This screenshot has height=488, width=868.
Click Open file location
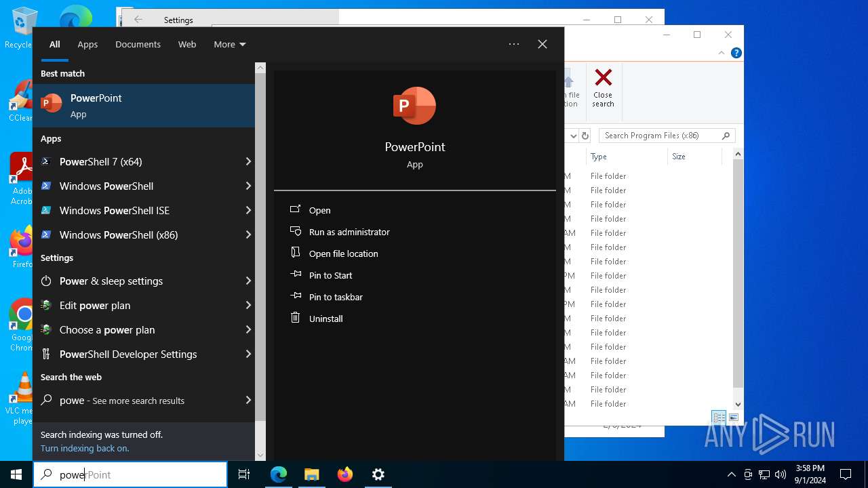(343, 253)
